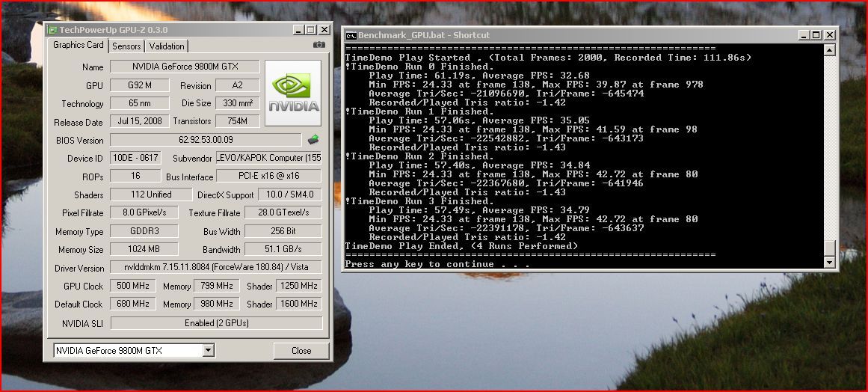Viewport: 868px width, 392px height.
Task: Click the Driver Version field
Action: click(x=216, y=267)
